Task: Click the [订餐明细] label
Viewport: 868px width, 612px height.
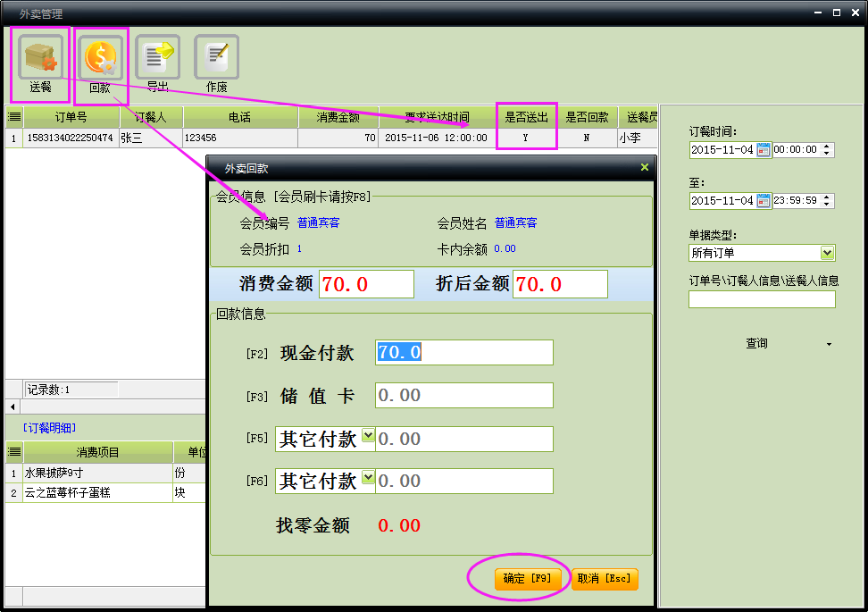Action: click(x=49, y=428)
